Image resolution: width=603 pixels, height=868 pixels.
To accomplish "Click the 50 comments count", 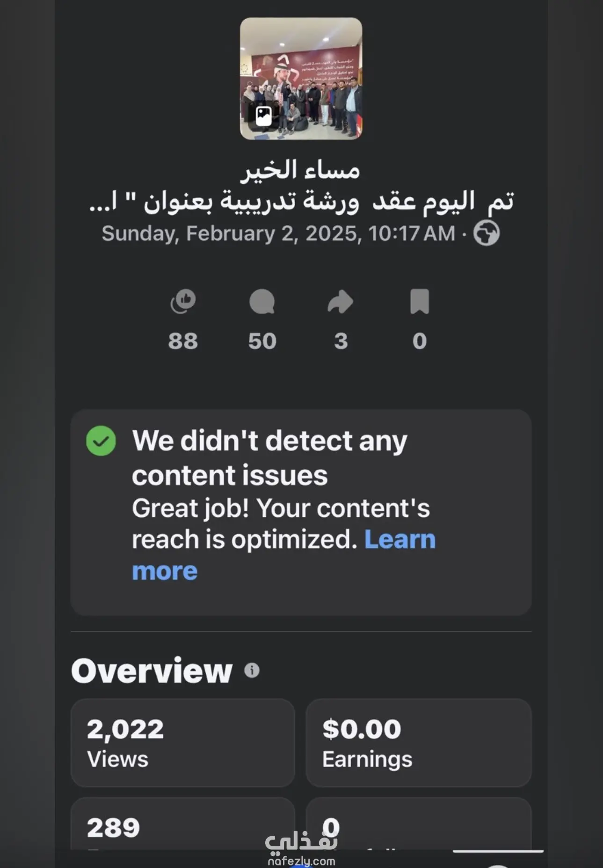I will 262,341.
